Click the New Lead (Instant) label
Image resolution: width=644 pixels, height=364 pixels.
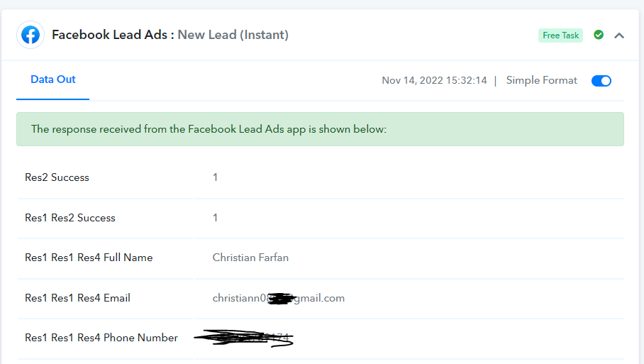233,35
